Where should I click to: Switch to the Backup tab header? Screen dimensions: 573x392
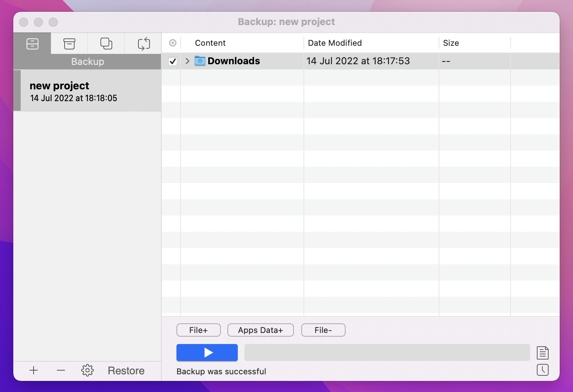pyautogui.click(x=87, y=61)
